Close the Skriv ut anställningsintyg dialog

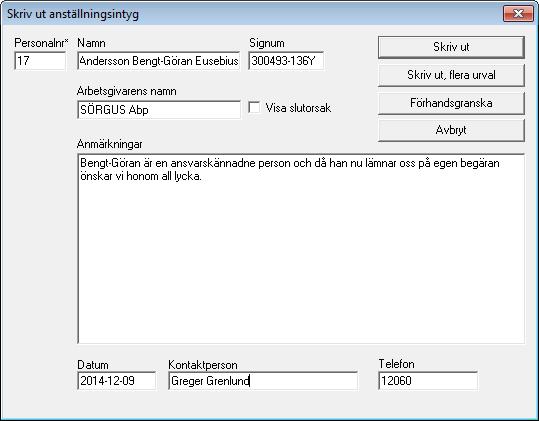click(x=518, y=14)
